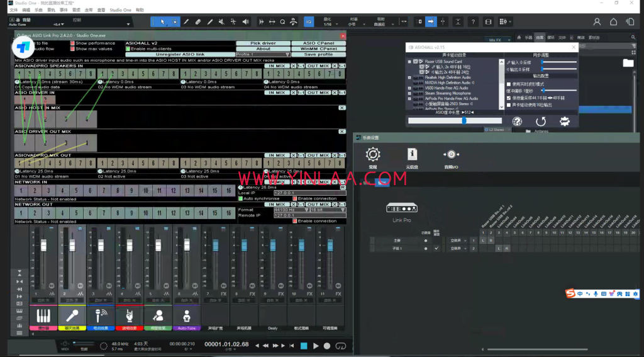Click the browser search magnifier icon
The width and height of the screenshot is (644, 357).
633,37
